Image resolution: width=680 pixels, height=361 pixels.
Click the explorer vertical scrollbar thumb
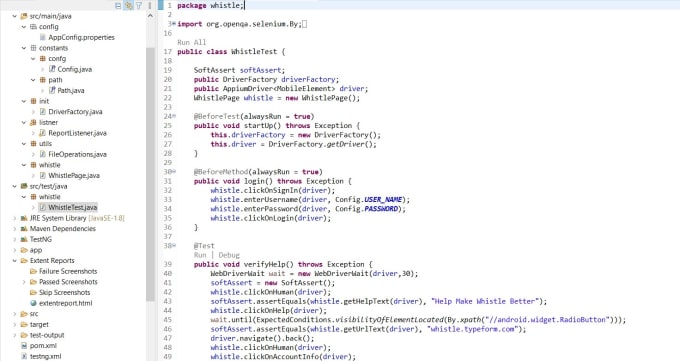click(x=150, y=174)
